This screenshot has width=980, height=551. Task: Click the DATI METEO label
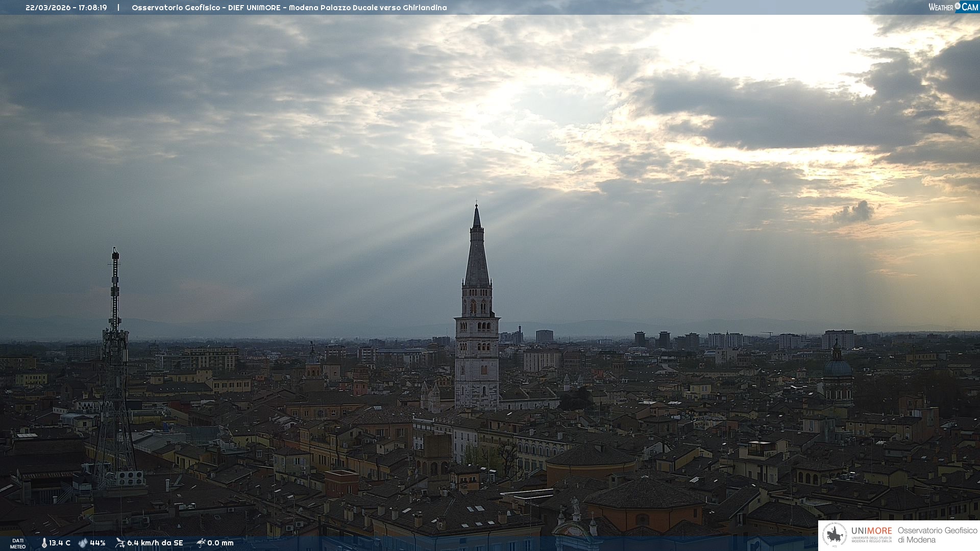(x=18, y=544)
